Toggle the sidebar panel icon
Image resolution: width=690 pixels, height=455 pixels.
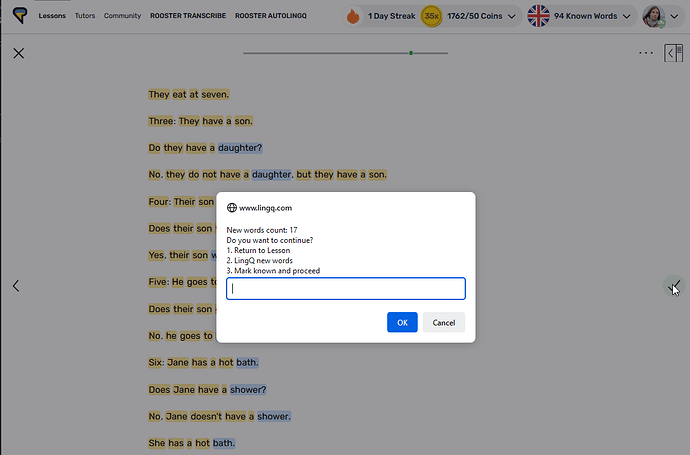click(673, 53)
